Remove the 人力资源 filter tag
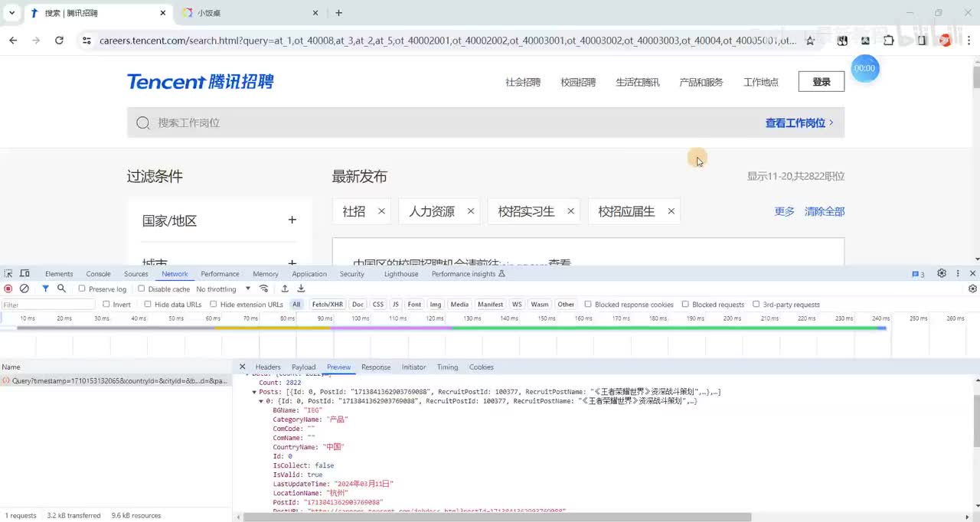The height and width of the screenshot is (522, 980). tap(471, 211)
